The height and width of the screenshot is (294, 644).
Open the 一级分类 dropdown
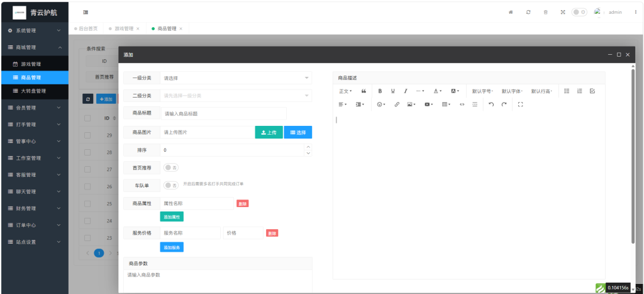pos(236,78)
